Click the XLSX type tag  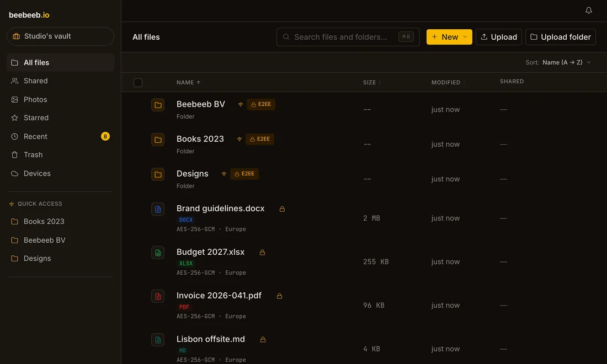[x=186, y=264]
